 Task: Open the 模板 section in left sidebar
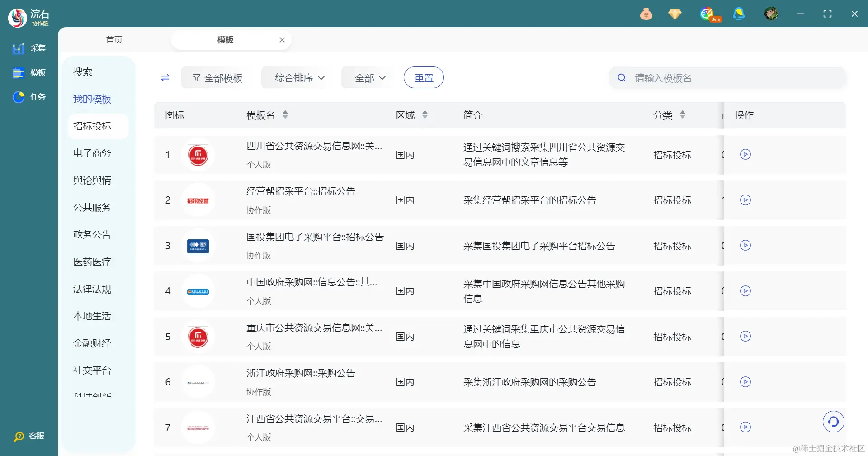[29, 72]
